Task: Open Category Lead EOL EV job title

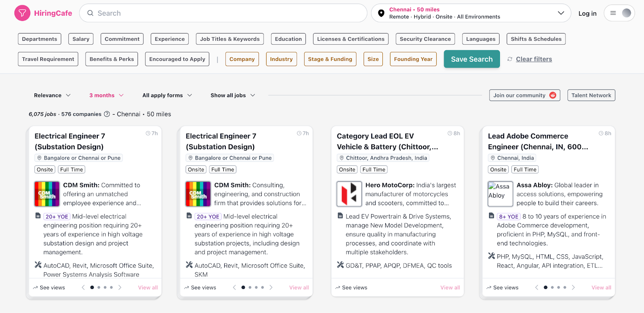Action: [x=387, y=142]
